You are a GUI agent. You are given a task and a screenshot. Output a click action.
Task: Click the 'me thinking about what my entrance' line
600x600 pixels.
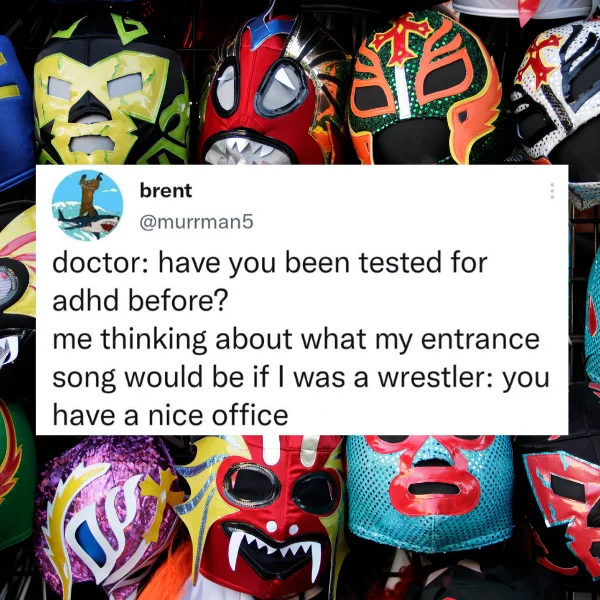[x=296, y=340]
